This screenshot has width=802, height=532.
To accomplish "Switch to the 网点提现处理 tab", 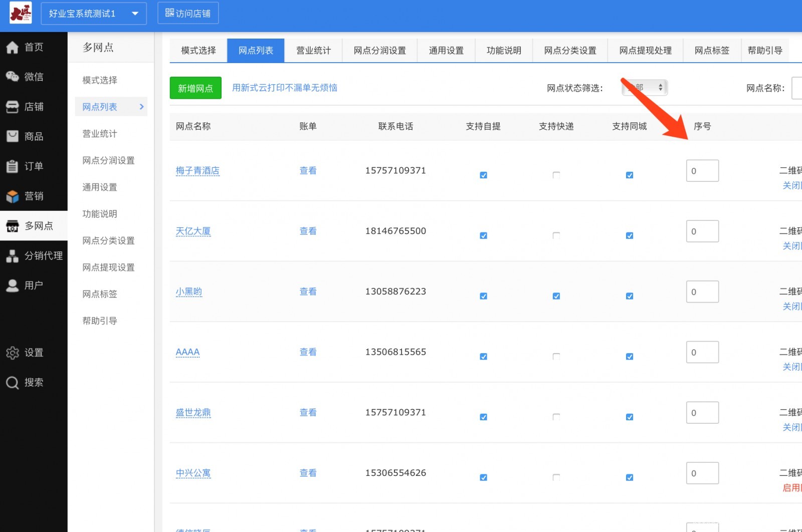I will click(646, 51).
